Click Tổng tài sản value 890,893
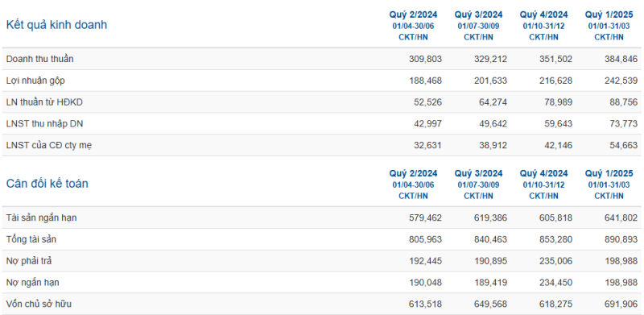Screen dimensions: 644x315 click(x=621, y=239)
